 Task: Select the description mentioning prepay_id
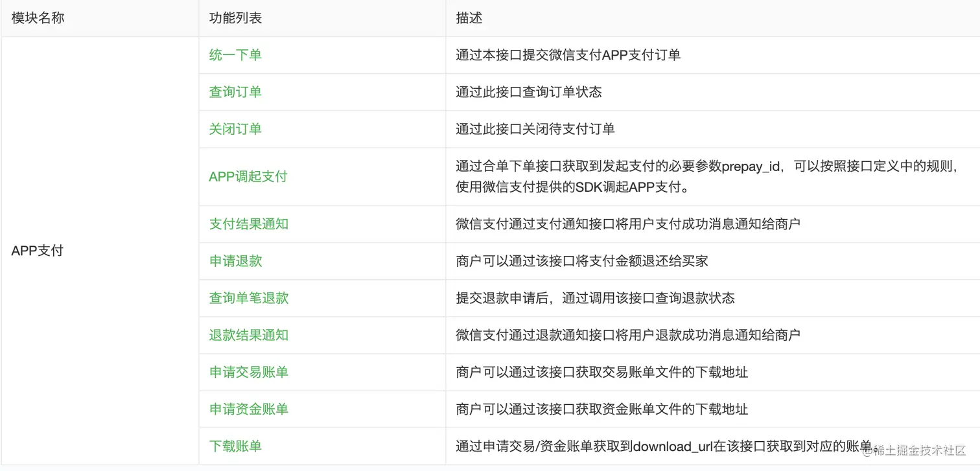(707, 176)
